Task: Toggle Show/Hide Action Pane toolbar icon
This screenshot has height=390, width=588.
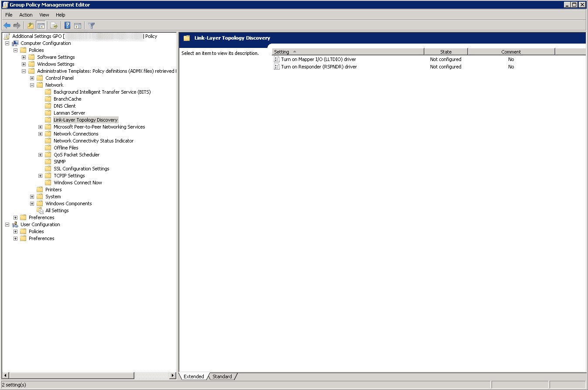Action: pyautogui.click(x=78, y=26)
